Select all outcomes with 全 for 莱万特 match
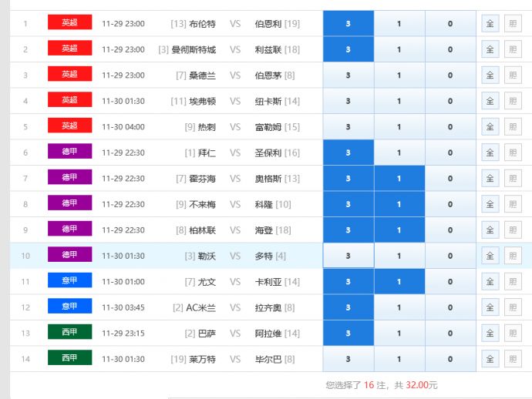This screenshot has height=399, width=532. tap(490, 359)
